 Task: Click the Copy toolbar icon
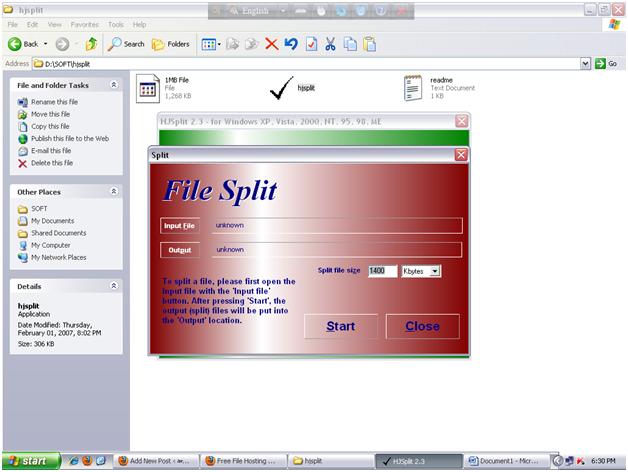click(x=350, y=44)
